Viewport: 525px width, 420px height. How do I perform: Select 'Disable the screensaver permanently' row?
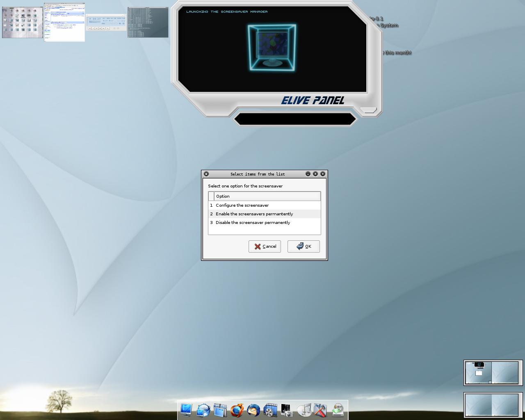[265, 222]
